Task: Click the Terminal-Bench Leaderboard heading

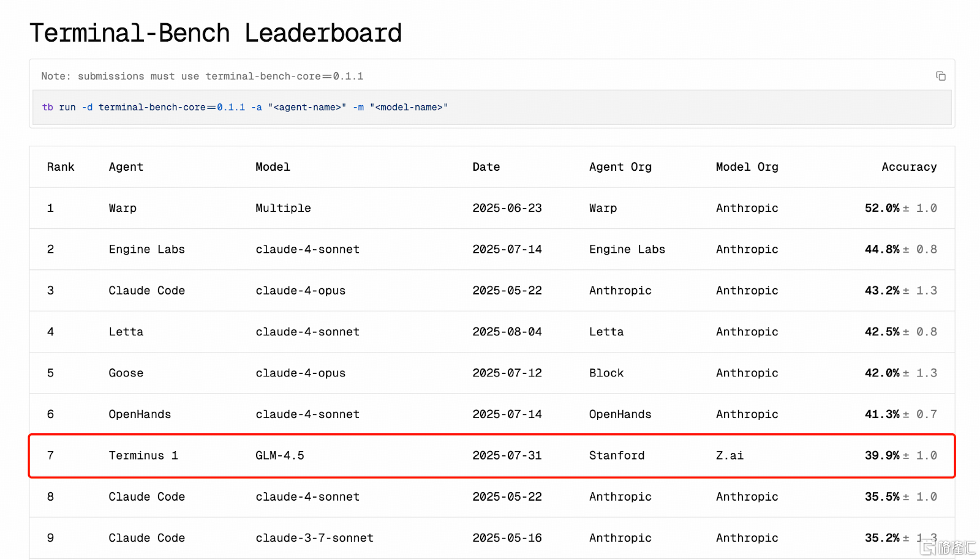Action: point(216,33)
